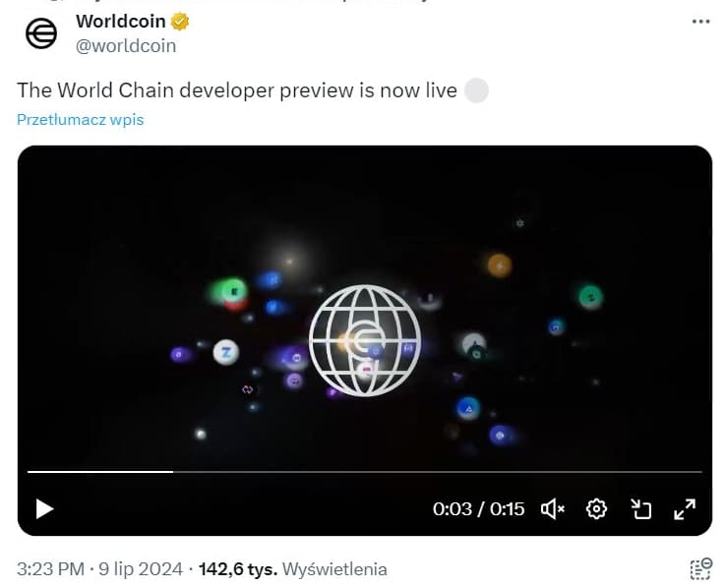Seek along the video progress bar

coord(365,472)
